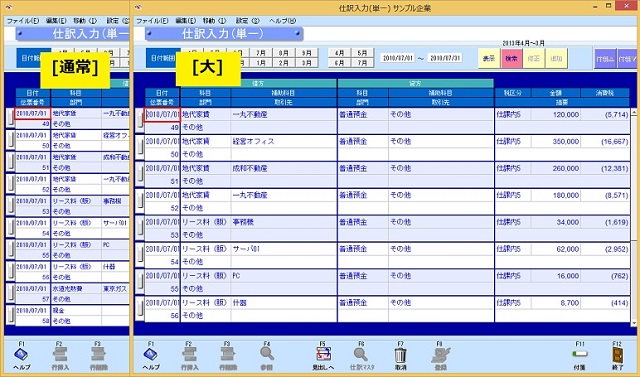Click the 7月 button next to 8月
Viewport: 640px width, 377px height.
point(261,53)
